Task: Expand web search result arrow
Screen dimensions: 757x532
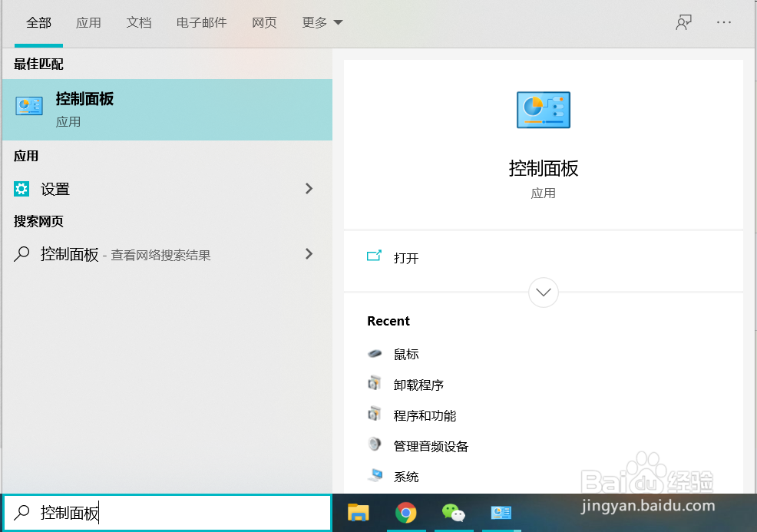Action: pos(309,254)
